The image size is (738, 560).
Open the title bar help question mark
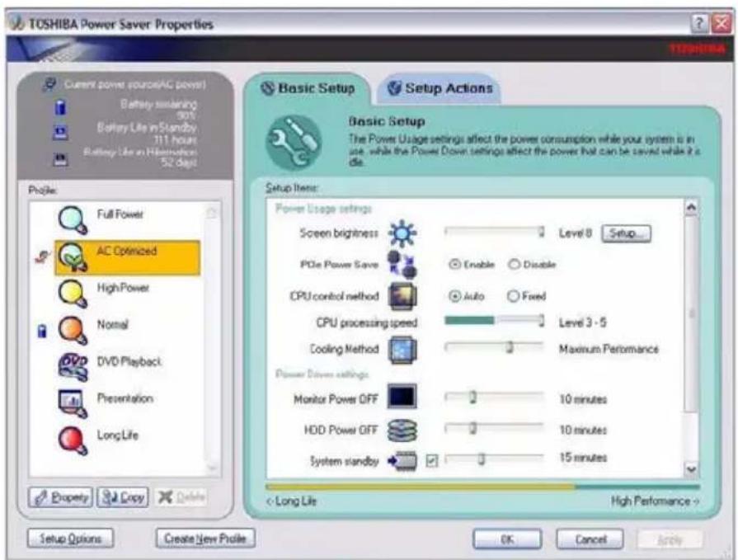point(699,23)
